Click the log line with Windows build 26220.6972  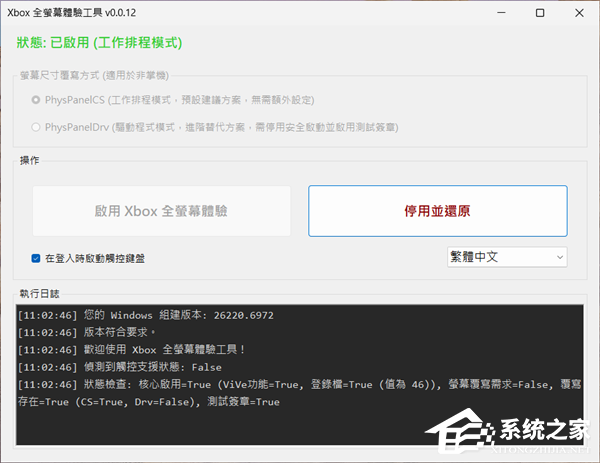(146, 315)
